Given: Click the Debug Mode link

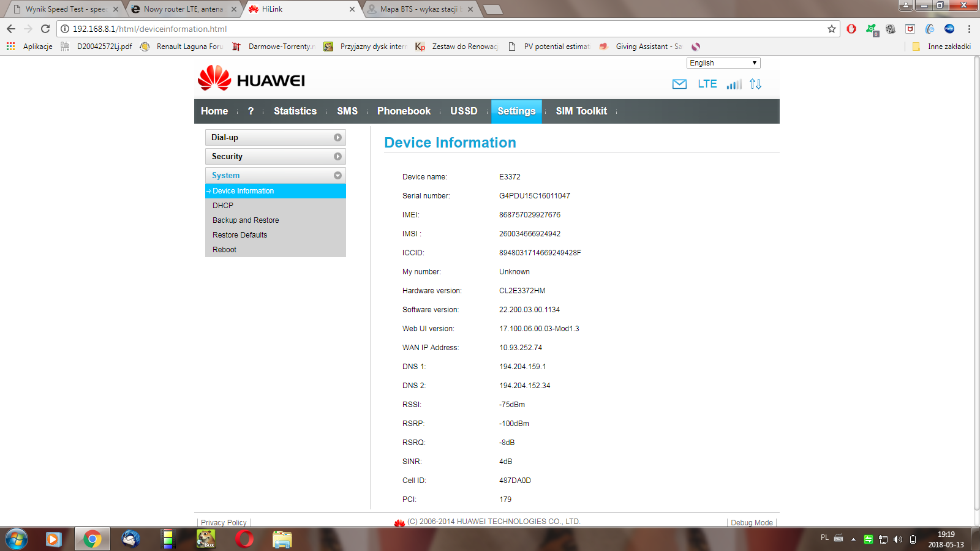Looking at the screenshot, I should click(752, 523).
